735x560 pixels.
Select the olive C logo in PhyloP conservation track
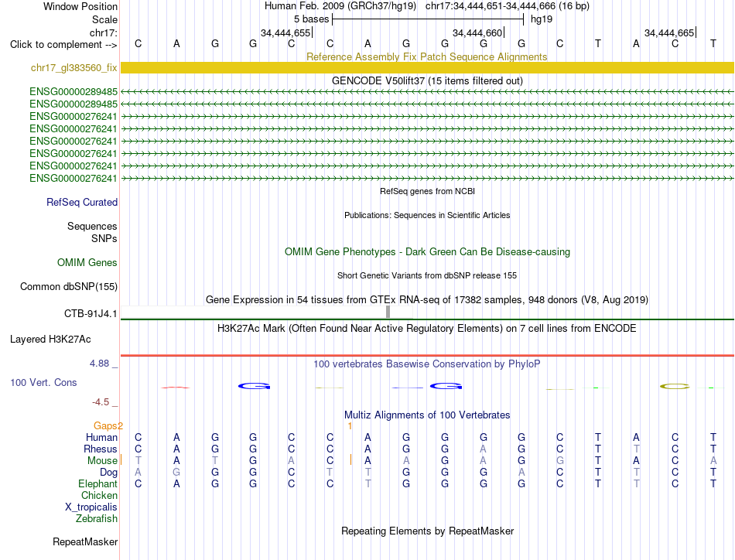click(675, 387)
